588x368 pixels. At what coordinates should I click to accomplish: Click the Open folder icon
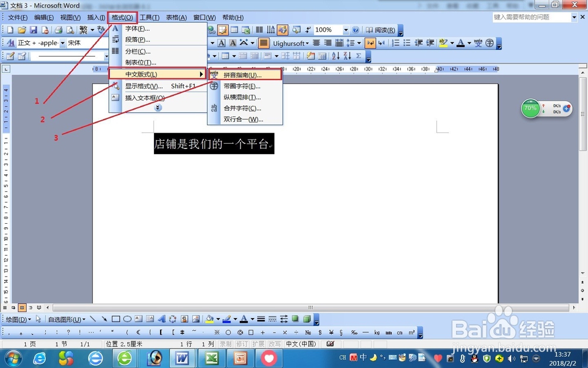point(22,30)
